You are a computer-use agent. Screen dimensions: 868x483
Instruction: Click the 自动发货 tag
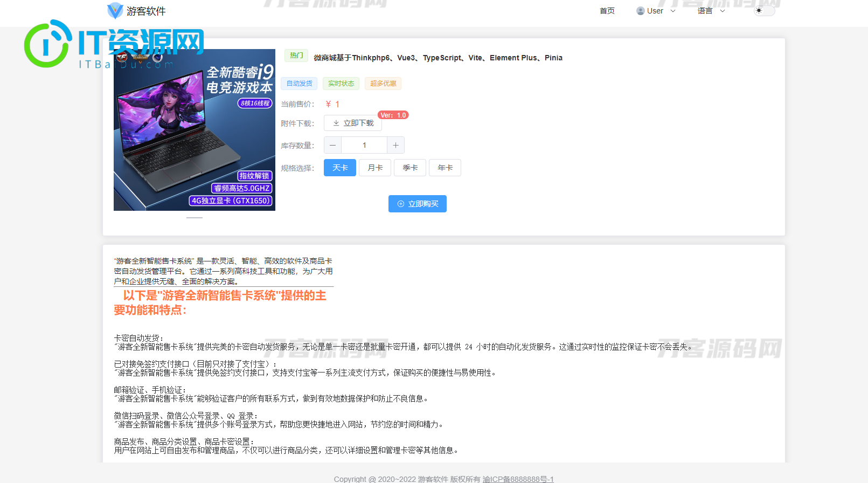coord(300,84)
